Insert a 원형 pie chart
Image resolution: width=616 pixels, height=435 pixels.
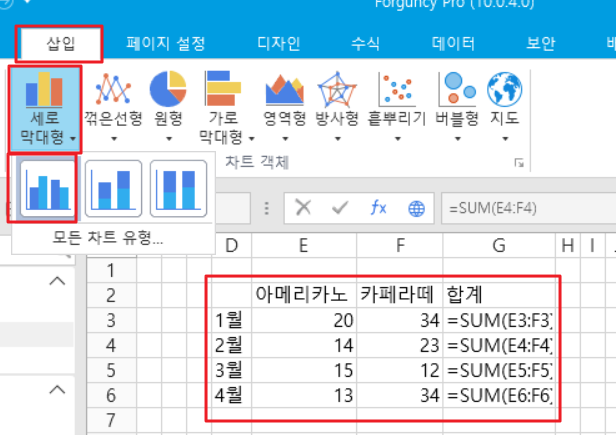tap(170, 92)
